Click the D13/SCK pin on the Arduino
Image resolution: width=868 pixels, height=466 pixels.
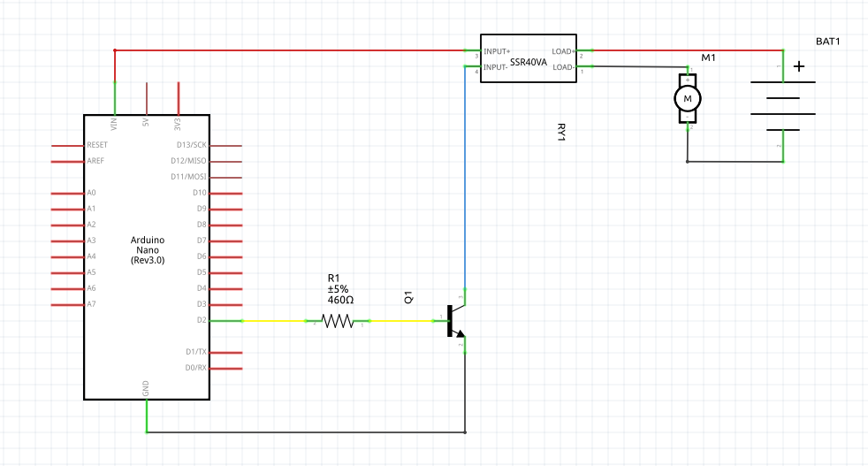pos(226,145)
